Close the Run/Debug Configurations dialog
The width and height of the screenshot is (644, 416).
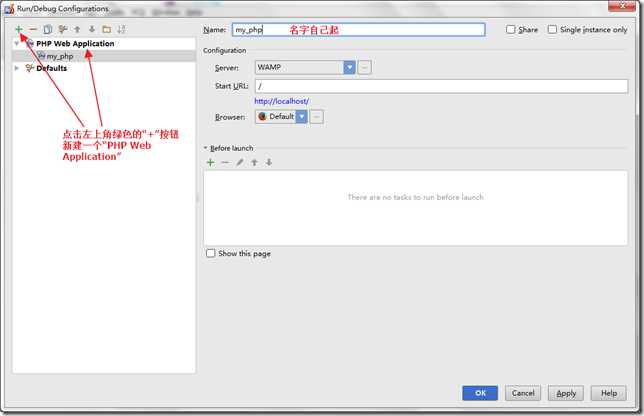pyautogui.click(x=622, y=5)
